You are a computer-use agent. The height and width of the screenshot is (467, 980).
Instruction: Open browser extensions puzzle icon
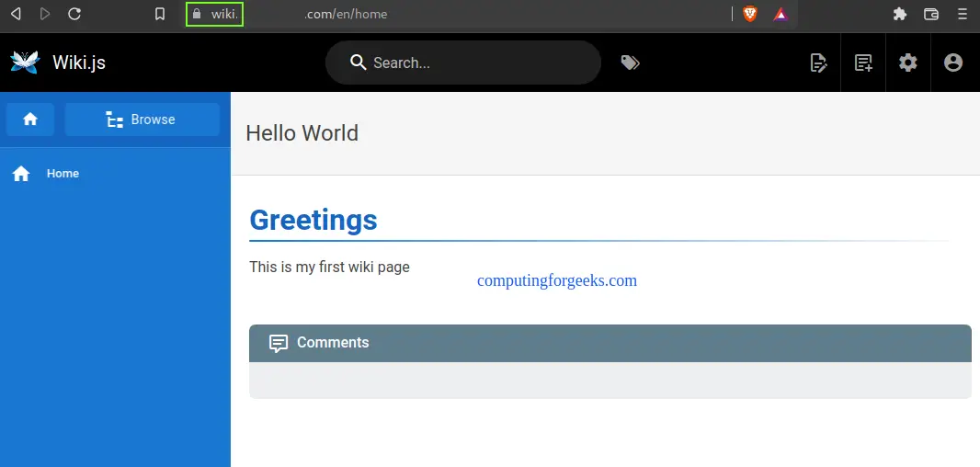click(x=900, y=14)
